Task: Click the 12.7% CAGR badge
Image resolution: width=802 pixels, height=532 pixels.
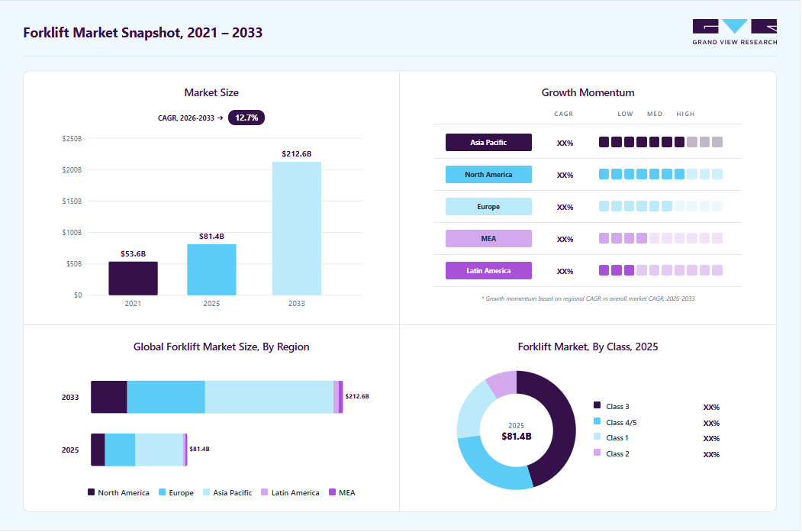Action: click(x=246, y=118)
